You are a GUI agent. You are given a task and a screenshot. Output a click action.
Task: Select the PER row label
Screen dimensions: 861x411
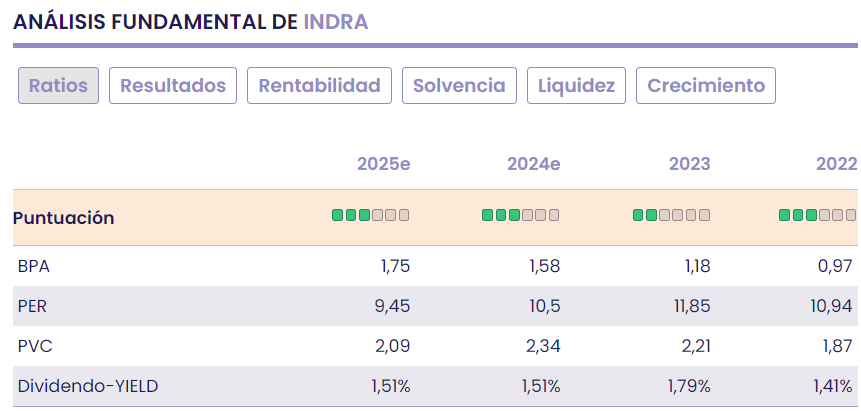coord(34,306)
